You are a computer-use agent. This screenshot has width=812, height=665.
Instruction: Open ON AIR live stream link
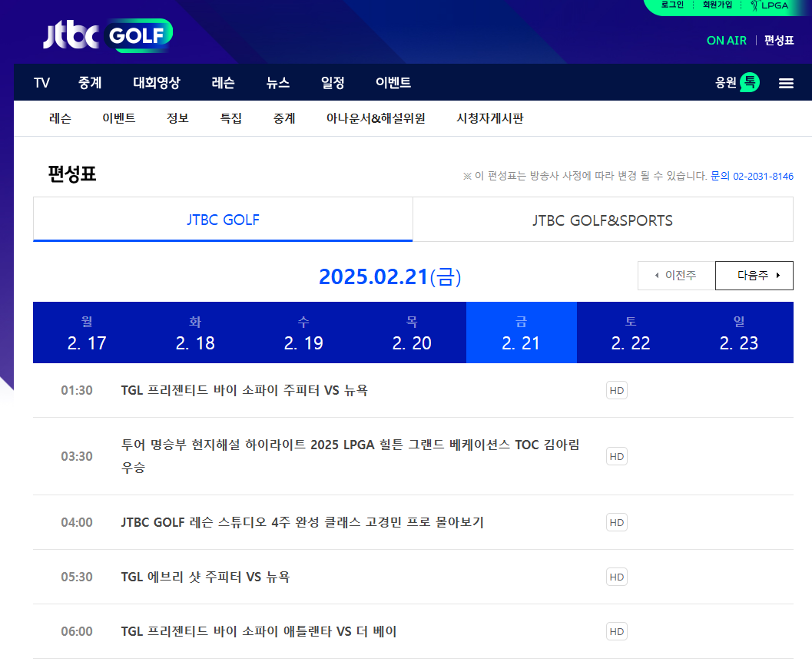click(x=726, y=41)
